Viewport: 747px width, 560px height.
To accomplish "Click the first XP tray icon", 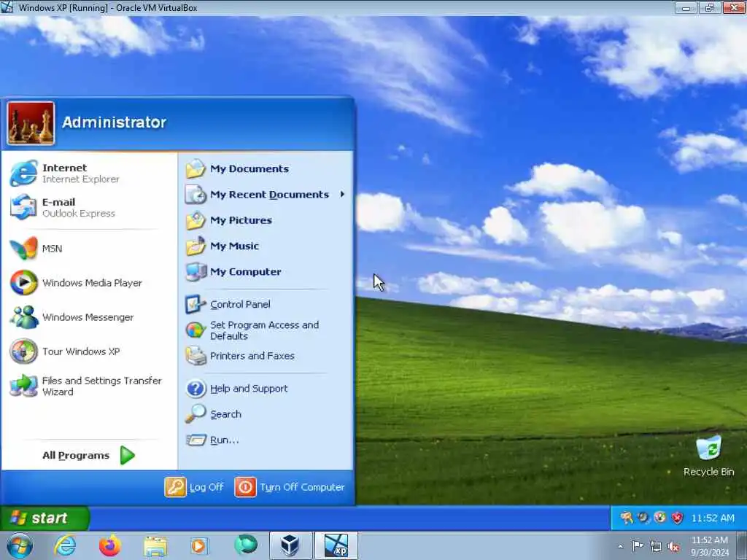I will click(627, 518).
